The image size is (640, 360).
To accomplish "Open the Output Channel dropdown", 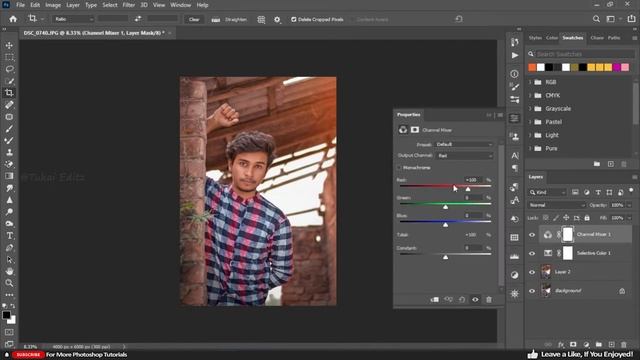I will [464, 156].
